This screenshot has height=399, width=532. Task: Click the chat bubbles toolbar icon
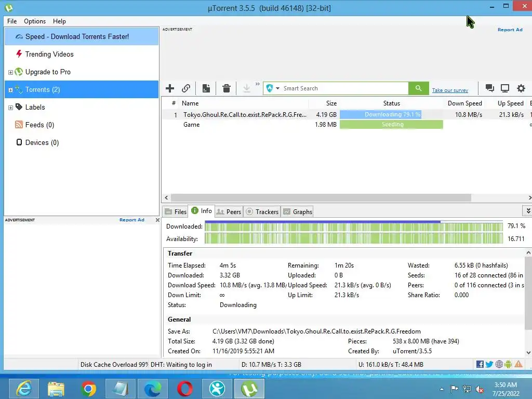coord(489,88)
